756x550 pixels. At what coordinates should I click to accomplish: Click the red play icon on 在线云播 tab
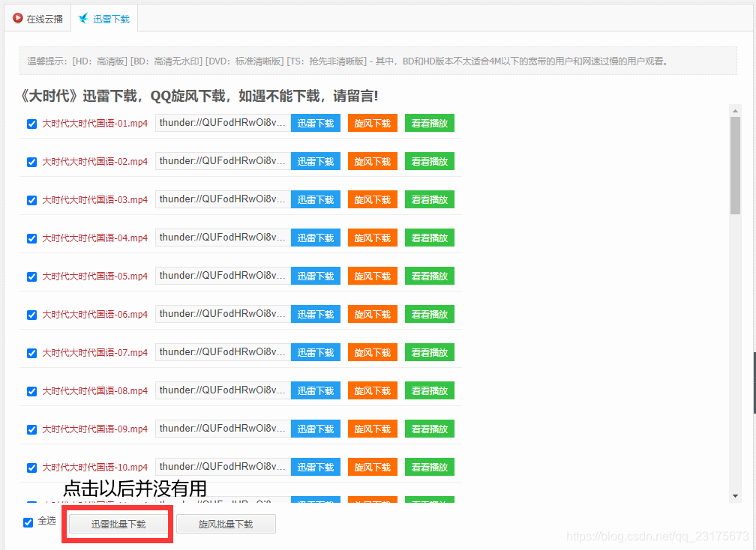[18, 18]
